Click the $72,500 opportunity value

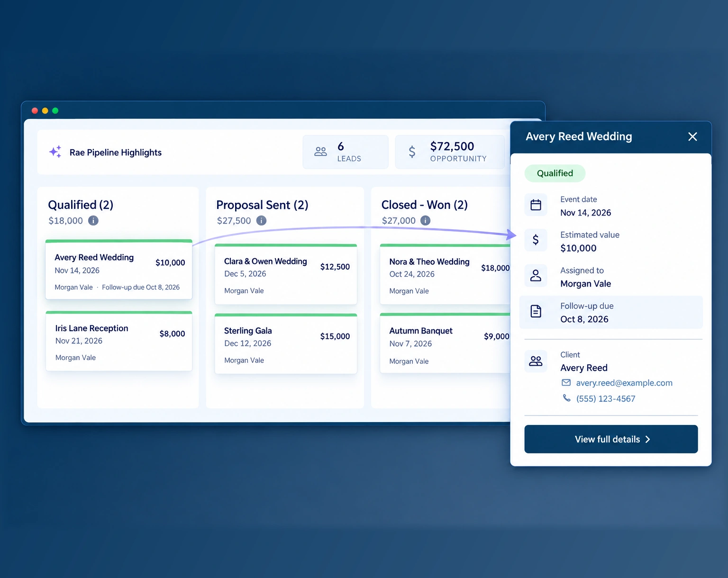point(452,146)
